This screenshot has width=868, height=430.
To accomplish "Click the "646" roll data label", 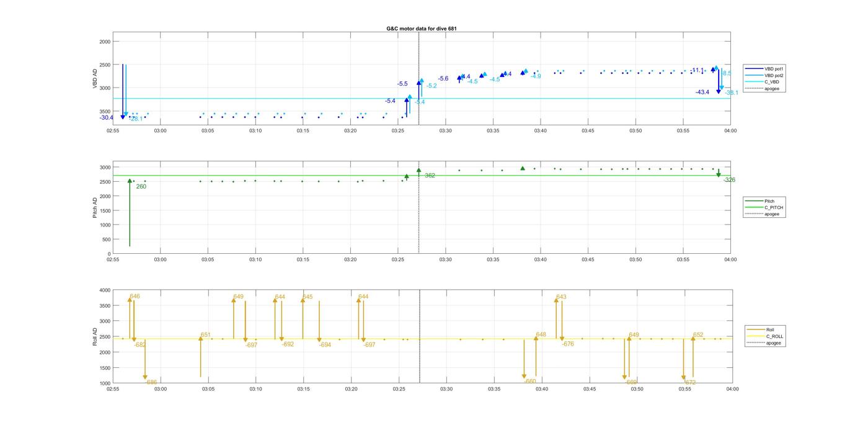I will tap(135, 297).
